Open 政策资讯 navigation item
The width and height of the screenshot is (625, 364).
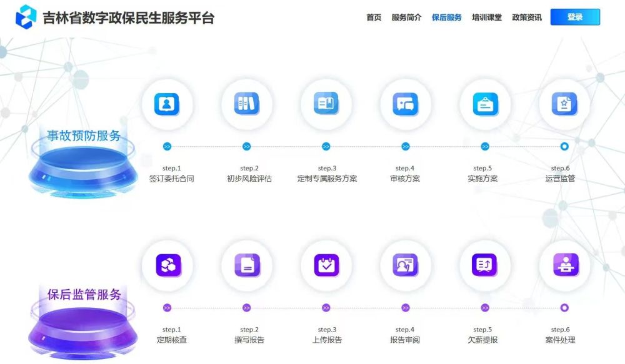pos(527,17)
